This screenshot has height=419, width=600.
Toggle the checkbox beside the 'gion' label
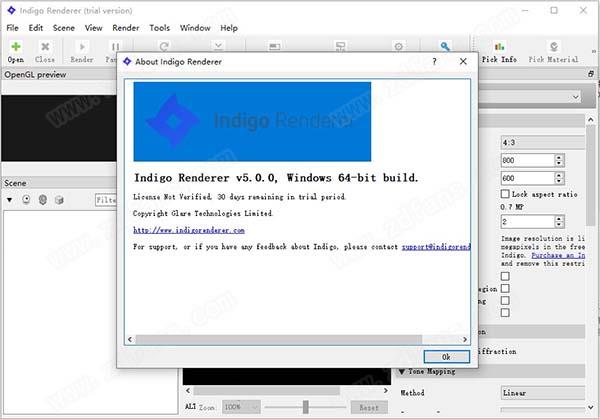[x=505, y=288]
